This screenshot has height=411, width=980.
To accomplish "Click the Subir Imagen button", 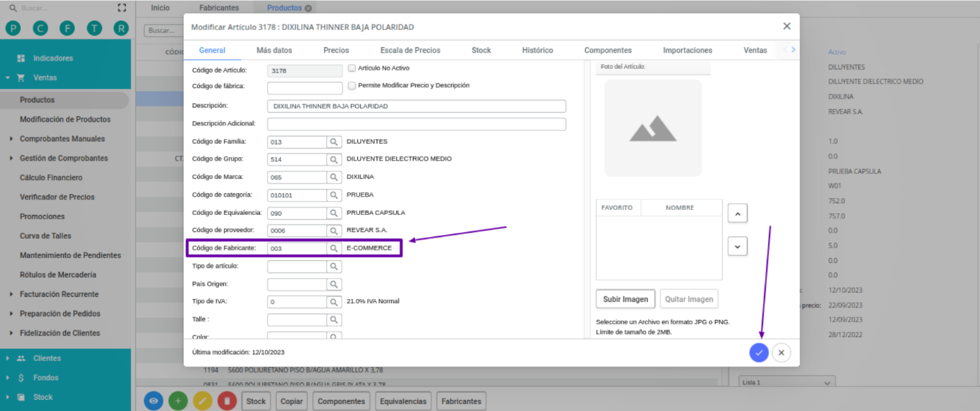I will coord(626,299).
